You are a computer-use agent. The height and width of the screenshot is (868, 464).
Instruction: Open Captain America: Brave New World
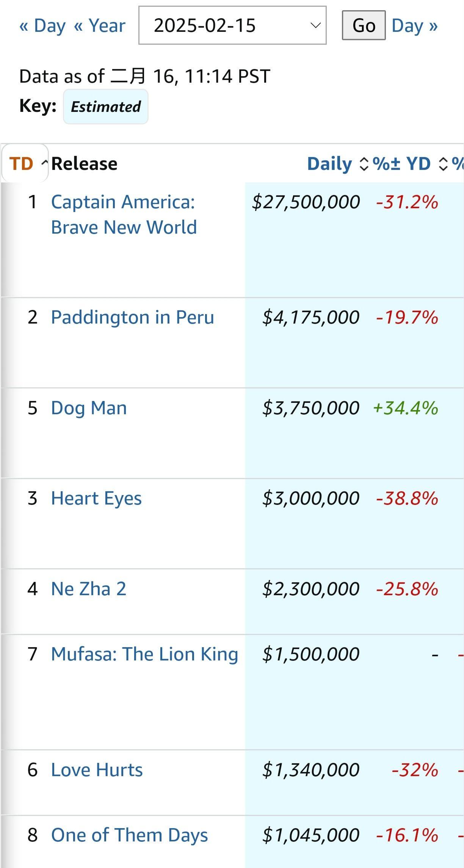(x=124, y=214)
